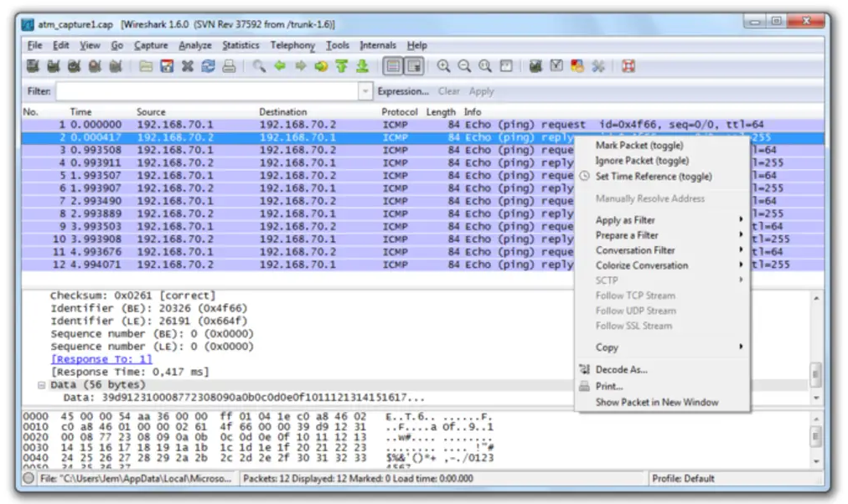Click the Help lifebuoy icon

coord(628,66)
